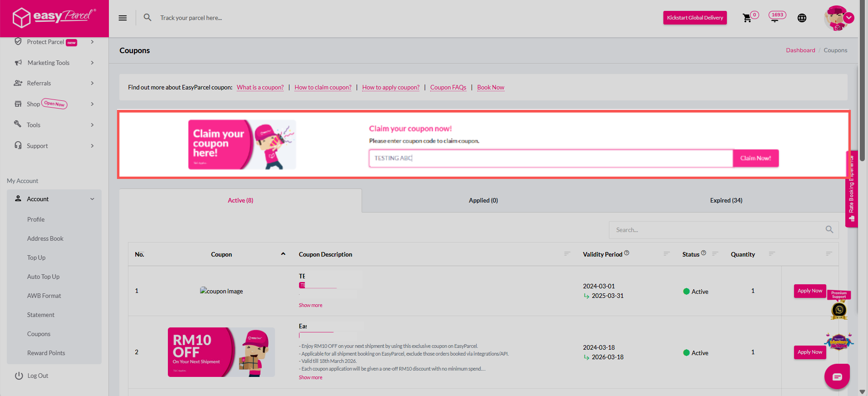This screenshot has height=396, width=868.
Task: Expand the Shop menu chevron
Action: pos(92,104)
